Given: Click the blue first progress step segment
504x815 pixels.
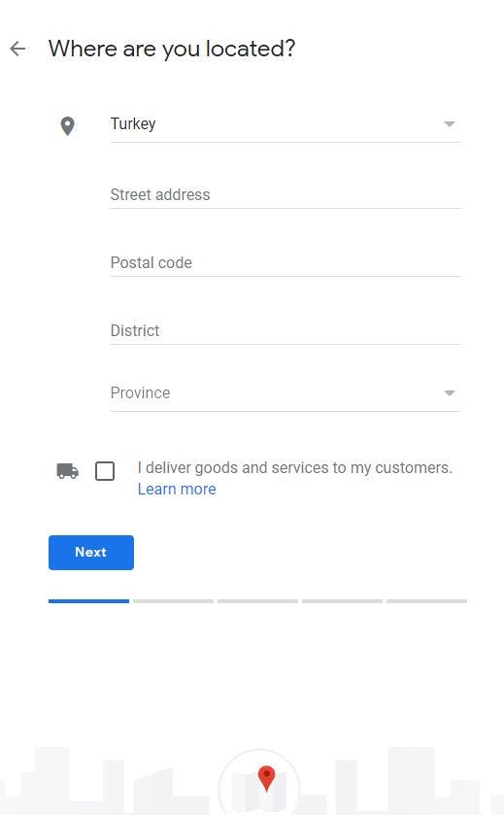Looking at the screenshot, I should (88, 601).
